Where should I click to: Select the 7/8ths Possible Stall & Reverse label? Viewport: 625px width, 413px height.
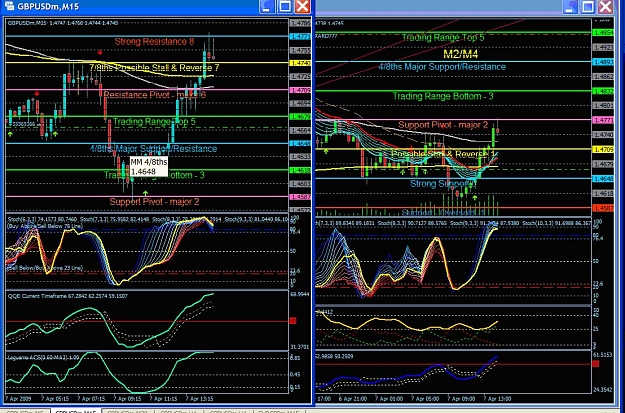(x=155, y=67)
